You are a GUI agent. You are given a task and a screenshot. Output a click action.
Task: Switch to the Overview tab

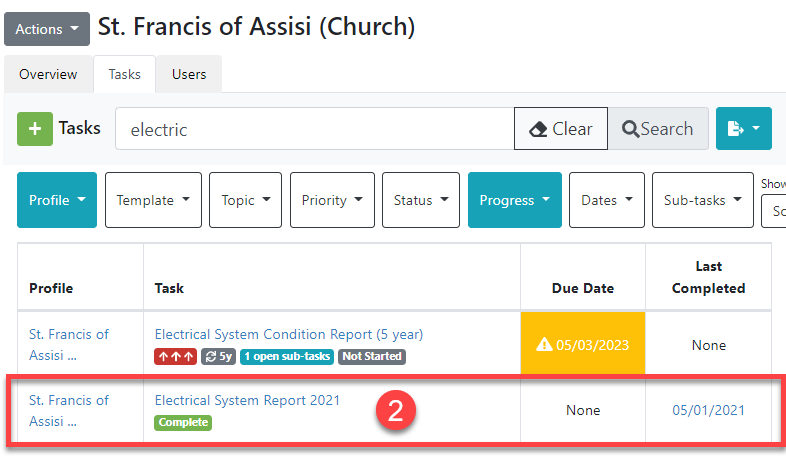coord(48,75)
